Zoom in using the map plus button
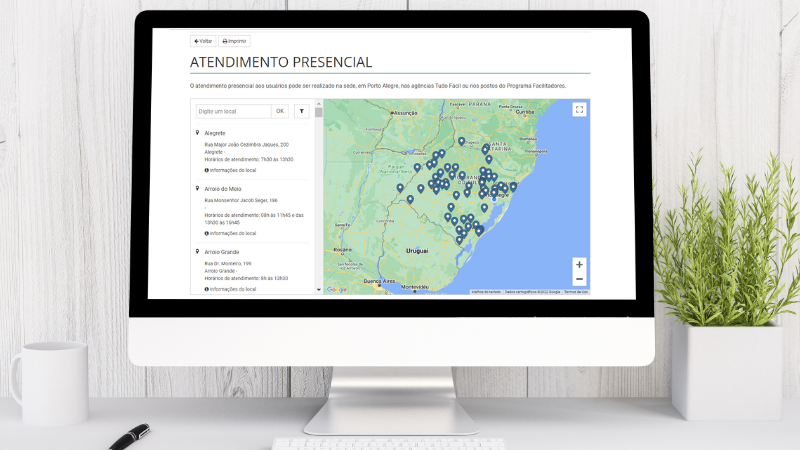This screenshot has height=450, width=800. (579, 265)
